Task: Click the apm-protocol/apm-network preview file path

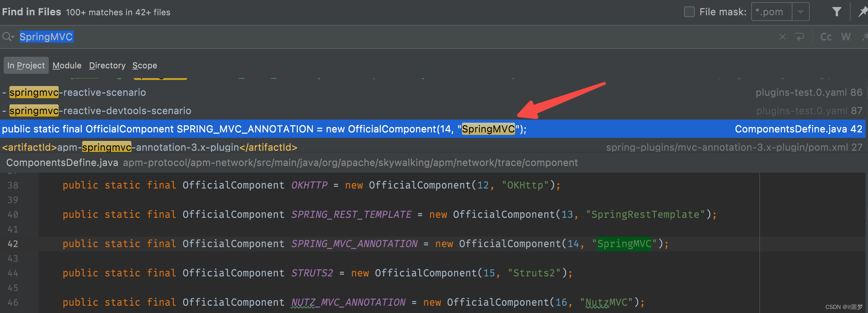Action: pos(350,163)
